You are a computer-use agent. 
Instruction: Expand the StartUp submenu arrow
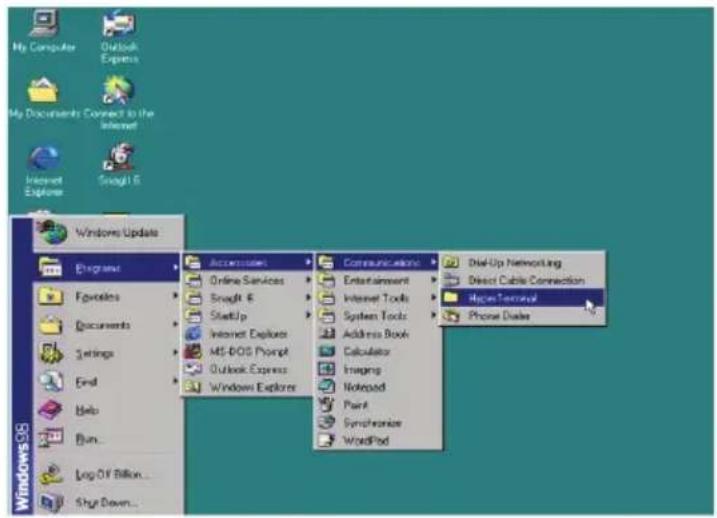[308, 315]
